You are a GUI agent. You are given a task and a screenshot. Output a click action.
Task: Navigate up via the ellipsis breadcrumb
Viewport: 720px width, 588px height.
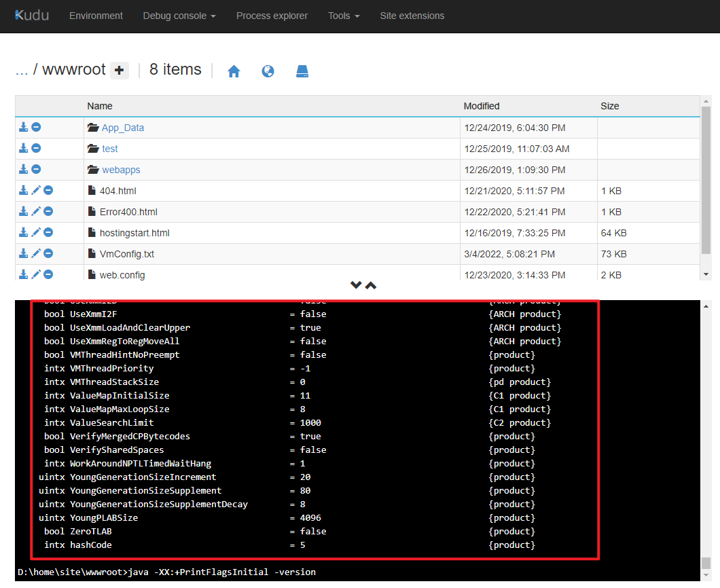[x=21, y=70]
